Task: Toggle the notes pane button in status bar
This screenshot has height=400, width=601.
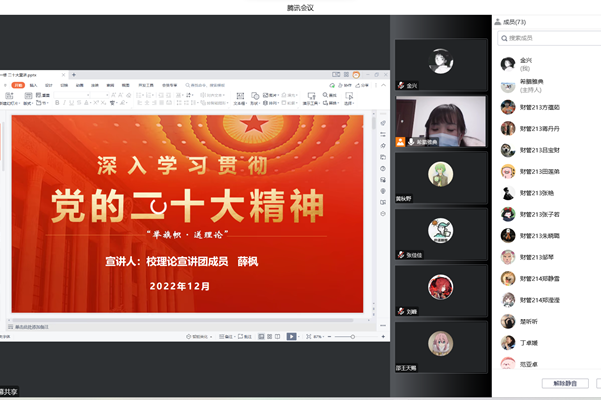Action: pyautogui.click(x=224, y=337)
